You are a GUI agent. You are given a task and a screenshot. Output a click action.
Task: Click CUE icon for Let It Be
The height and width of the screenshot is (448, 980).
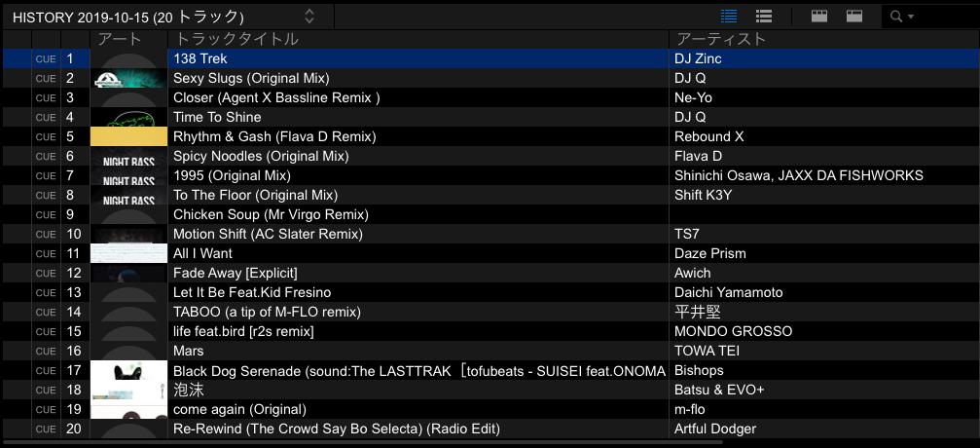pos(46,292)
